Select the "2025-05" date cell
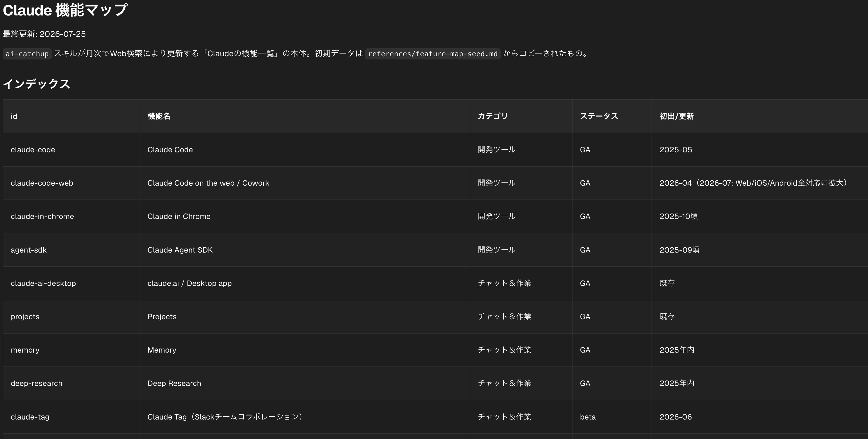Viewport: 868px width, 439px height. click(676, 149)
